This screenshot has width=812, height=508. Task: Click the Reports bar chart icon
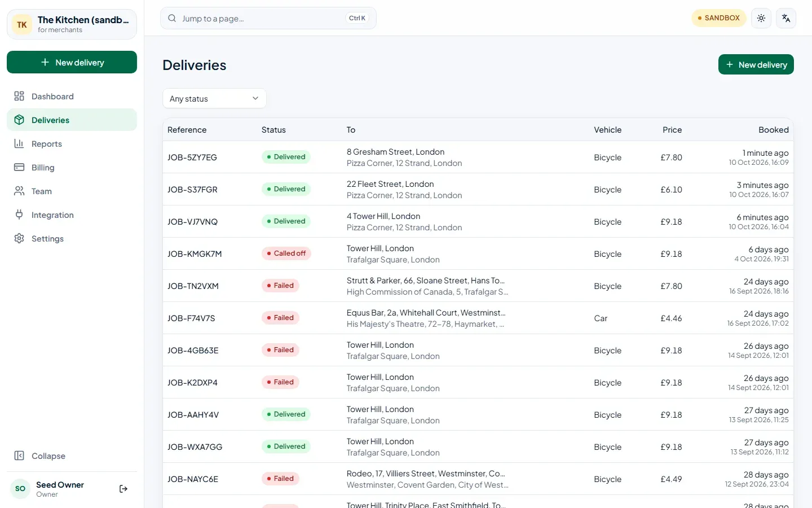pos(19,143)
